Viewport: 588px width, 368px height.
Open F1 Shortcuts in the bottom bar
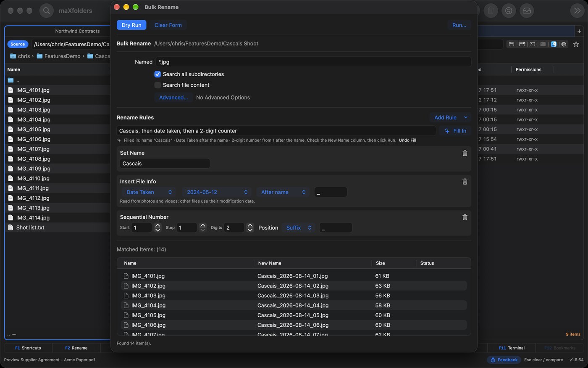tap(28, 348)
